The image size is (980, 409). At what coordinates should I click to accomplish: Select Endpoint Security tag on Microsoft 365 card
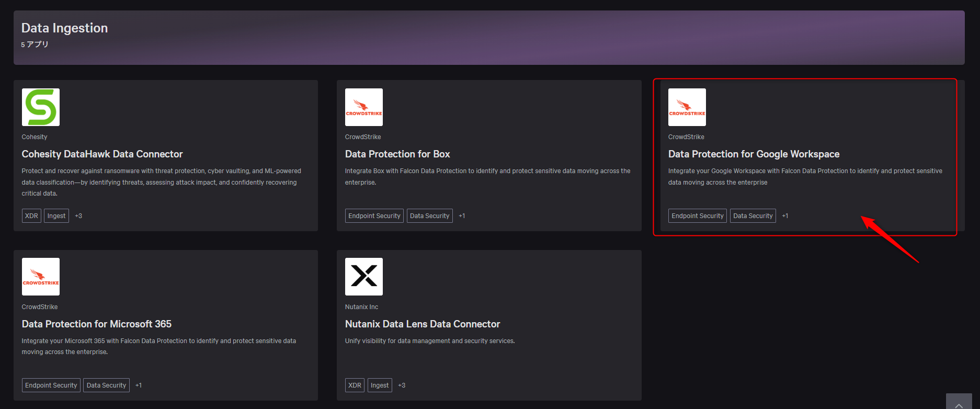51,385
